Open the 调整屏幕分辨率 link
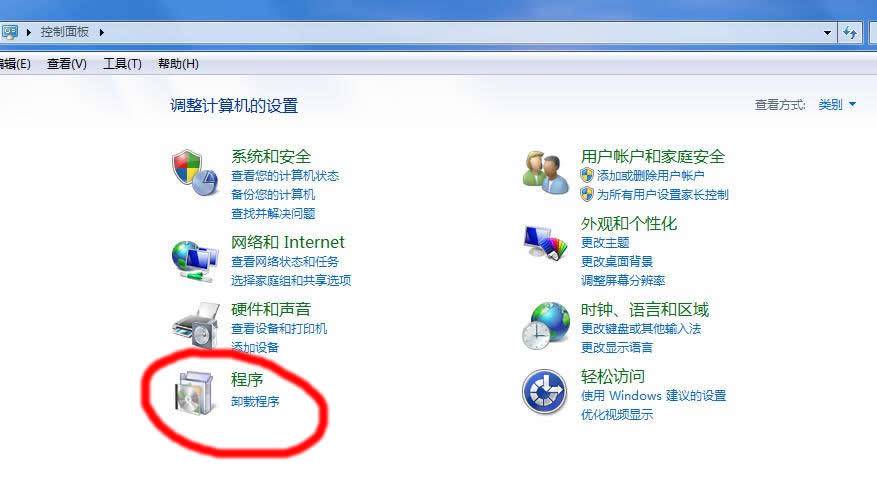The image size is (877, 498). point(623,280)
